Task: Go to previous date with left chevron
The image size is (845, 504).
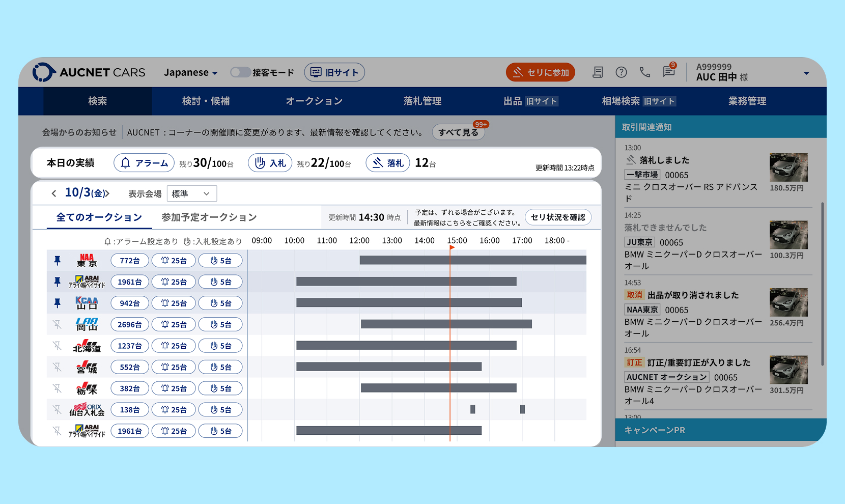Action: tap(54, 193)
